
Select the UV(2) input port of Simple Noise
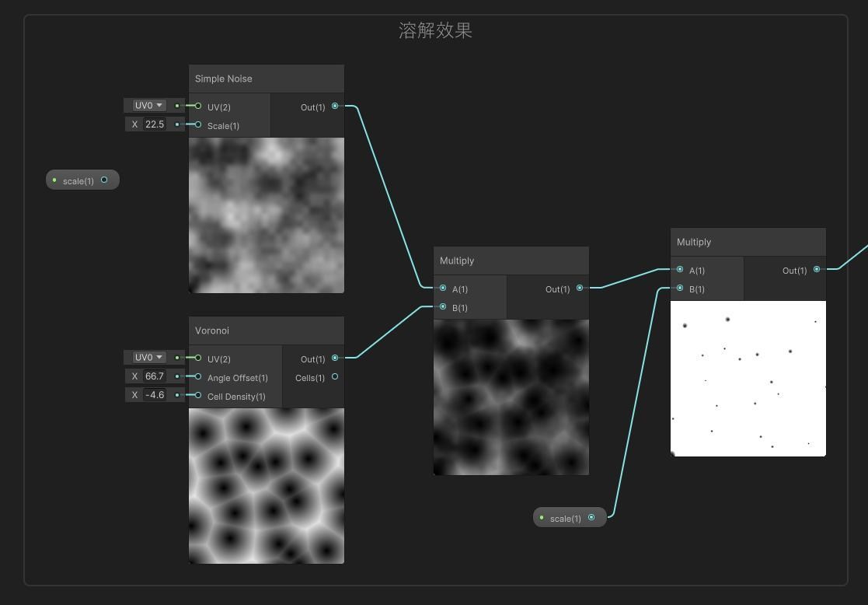click(x=199, y=107)
